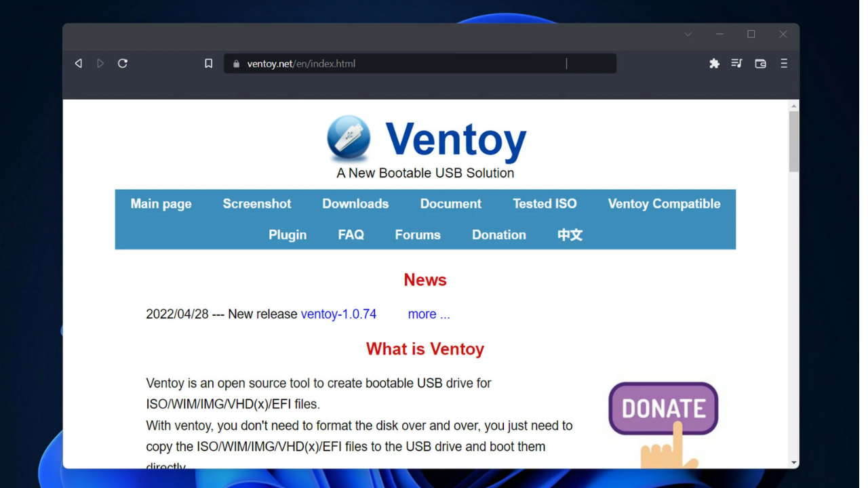Open the Plugin navigation item
868x488 pixels.
288,235
